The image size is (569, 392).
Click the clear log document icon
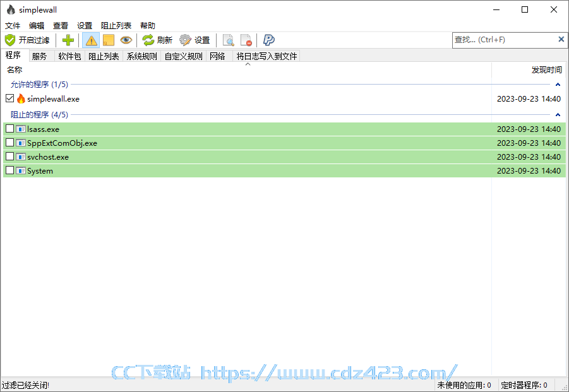[246, 40]
